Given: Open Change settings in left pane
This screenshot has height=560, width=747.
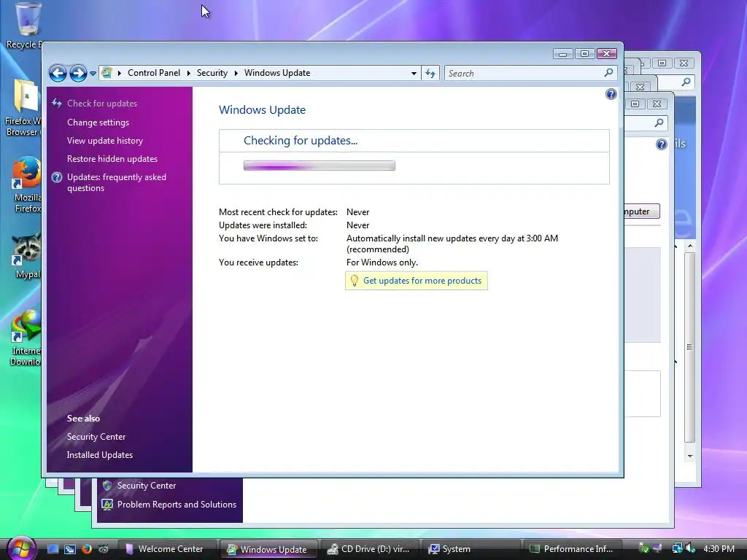Looking at the screenshot, I should 98,122.
